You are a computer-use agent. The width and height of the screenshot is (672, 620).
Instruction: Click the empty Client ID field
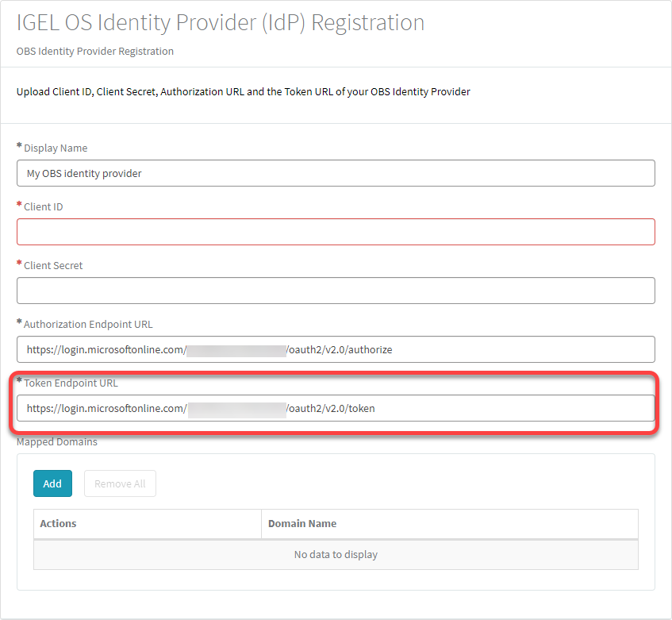pyautogui.click(x=336, y=231)
